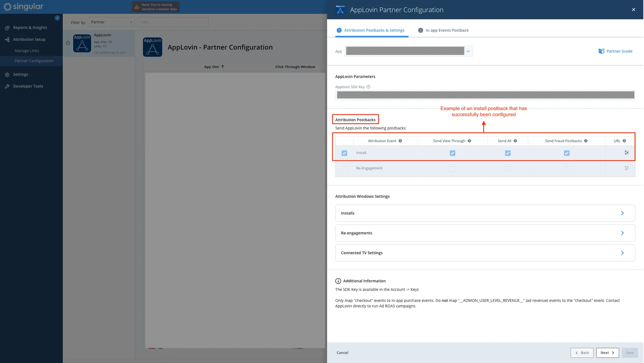Uncheck the Install attribution event checkbox

pos(344,153)
